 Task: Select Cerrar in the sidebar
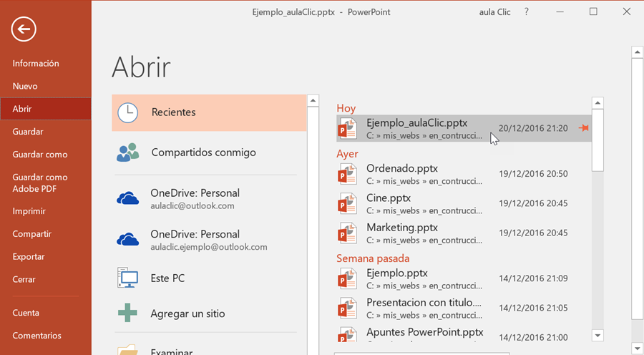(x=24, y=279)
